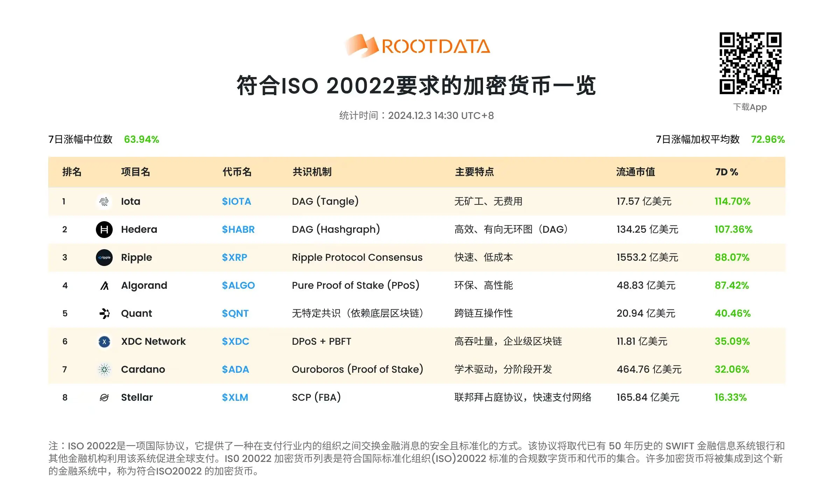Viewport: 833px width, 504px height.
Task: Select the Ripple logo icon
Action: pos(104,257)
